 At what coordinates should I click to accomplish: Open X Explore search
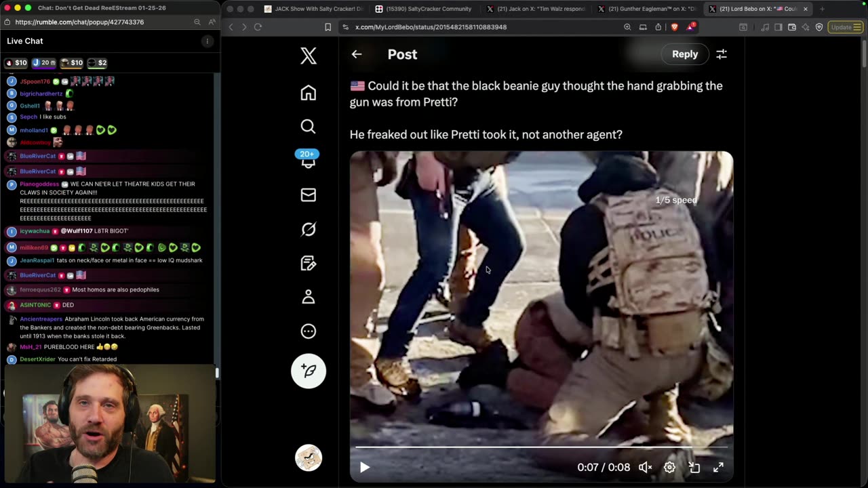(x=309, y=127)
